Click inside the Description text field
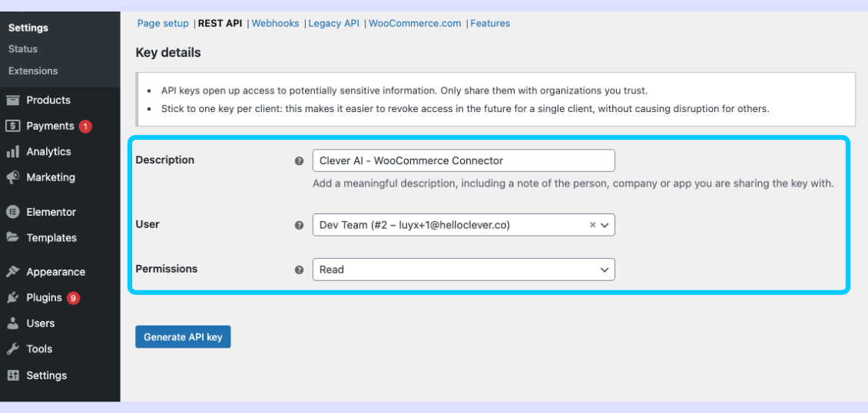Image resolution: width=868 pixels, height=413 pixels. coord(463,160)
